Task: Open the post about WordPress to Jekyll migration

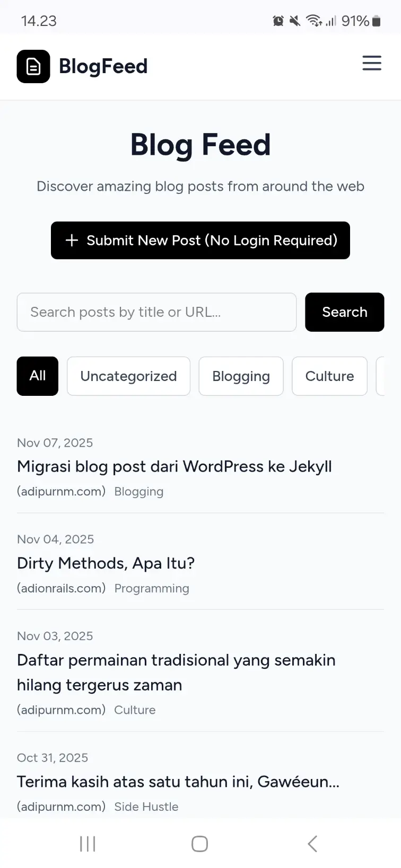Action: tap(174, 466)
